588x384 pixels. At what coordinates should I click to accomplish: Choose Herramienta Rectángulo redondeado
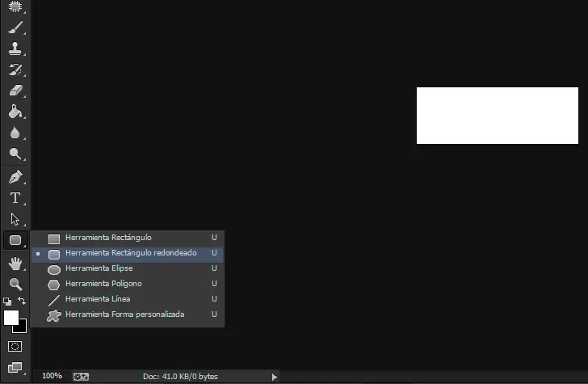128,253
